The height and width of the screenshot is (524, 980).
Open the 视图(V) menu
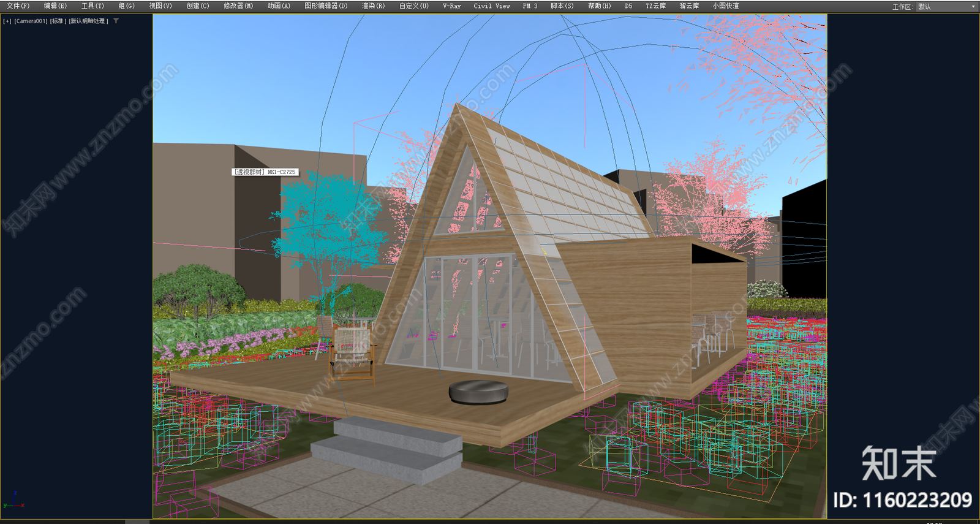(x=160, y=6)
